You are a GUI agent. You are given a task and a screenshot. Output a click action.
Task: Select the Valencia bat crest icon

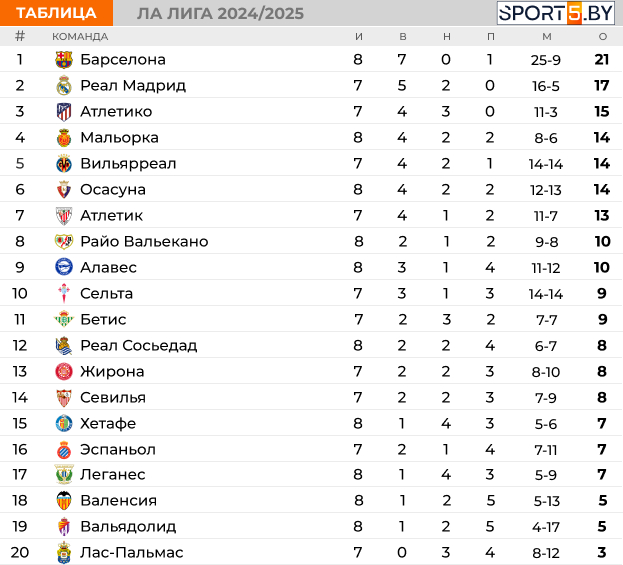[x=64, y=500]
